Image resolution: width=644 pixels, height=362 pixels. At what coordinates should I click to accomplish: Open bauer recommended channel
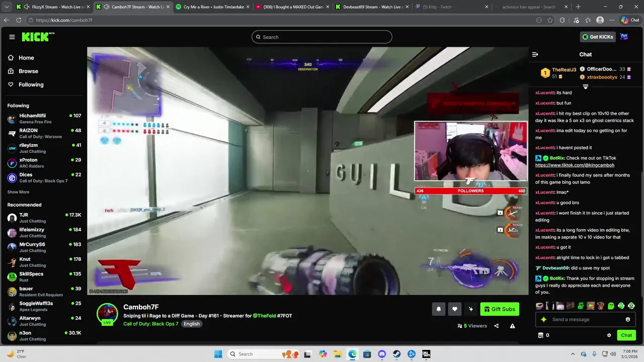point(44,292)
